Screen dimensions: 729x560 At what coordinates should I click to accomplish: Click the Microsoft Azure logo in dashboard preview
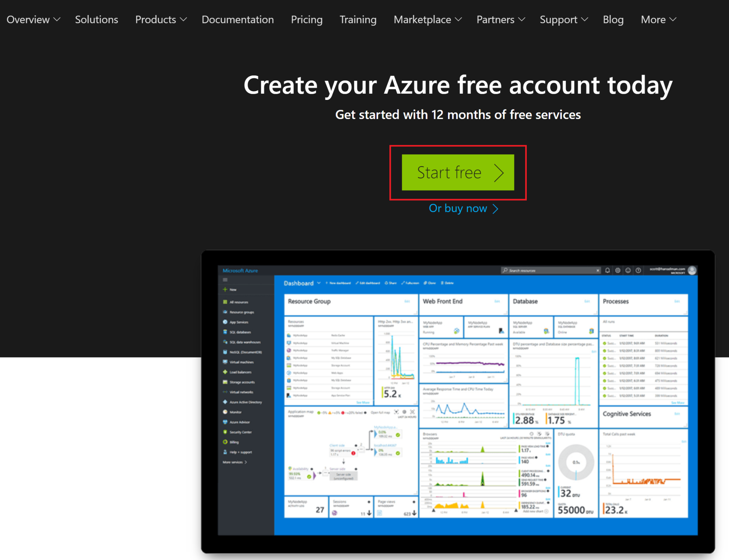[x=240, y=270]
